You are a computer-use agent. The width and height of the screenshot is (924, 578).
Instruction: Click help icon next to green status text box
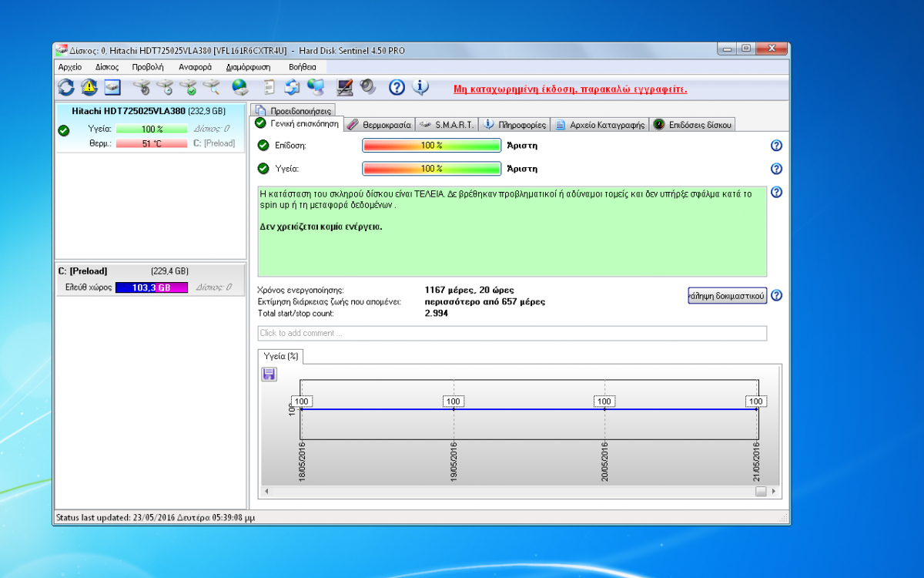pos(776,193)
